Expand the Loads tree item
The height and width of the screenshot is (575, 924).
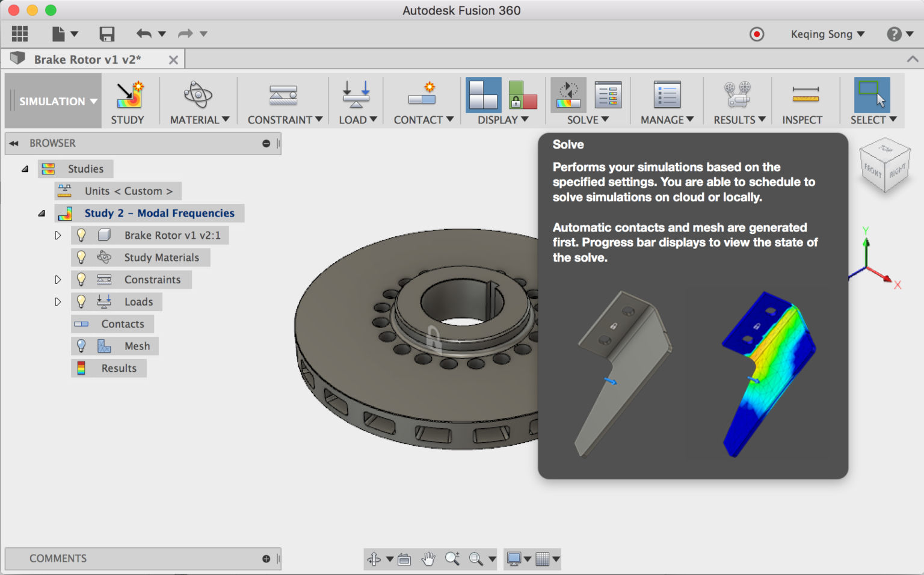[58, 301]
